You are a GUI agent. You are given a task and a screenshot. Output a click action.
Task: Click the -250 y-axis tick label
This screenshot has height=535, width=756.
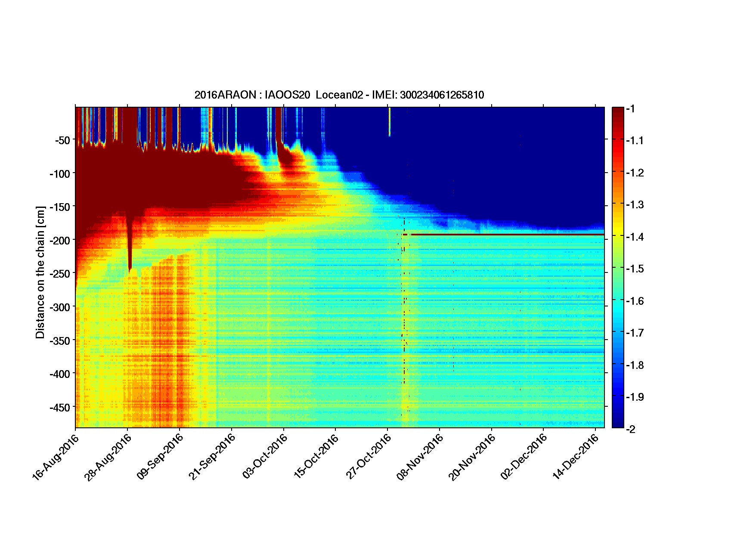coord(60,274)
